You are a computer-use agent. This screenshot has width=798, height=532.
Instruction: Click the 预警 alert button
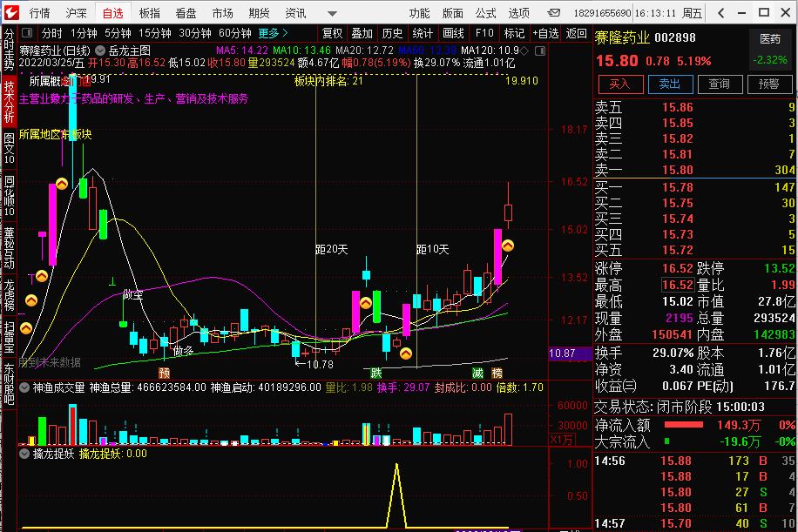coord(769,84)
